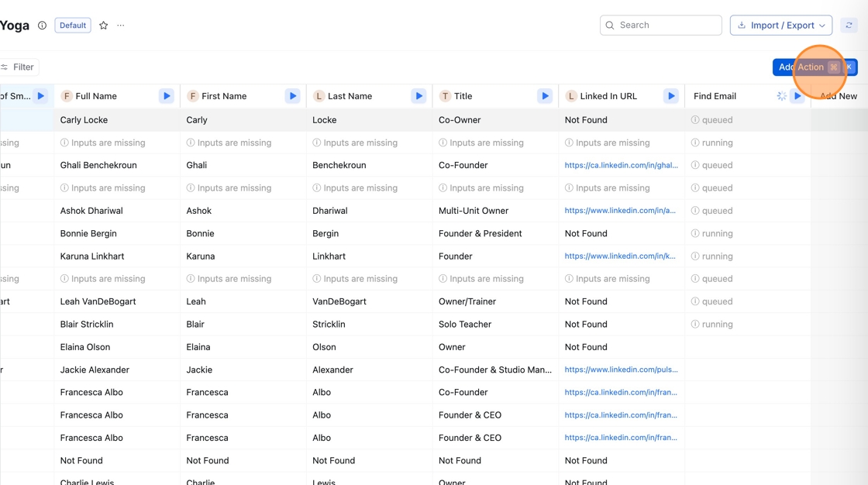Run the Full Name column
Image resolution: width=868 pixels, height=485 pixels.
pyautogui.click(x=166, y=96)
